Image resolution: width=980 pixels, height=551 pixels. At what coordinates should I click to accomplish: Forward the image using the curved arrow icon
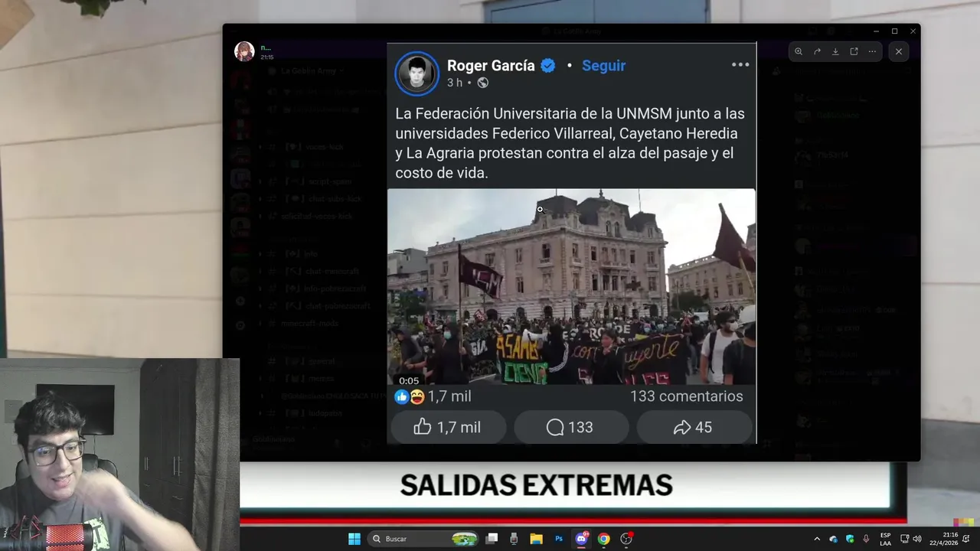(x=817, y=51)
